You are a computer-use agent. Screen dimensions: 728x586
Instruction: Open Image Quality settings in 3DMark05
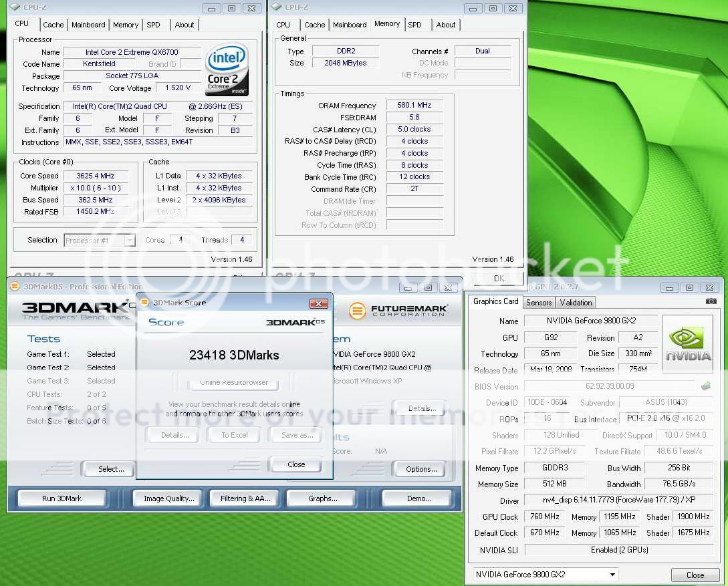click(x=169, y=498)
